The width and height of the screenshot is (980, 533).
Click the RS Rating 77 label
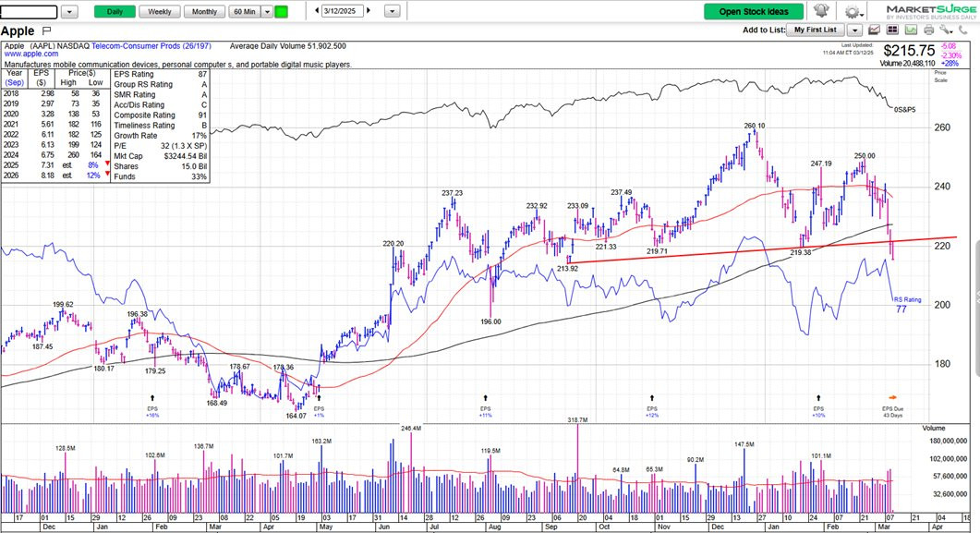click(x=906, y=304)
